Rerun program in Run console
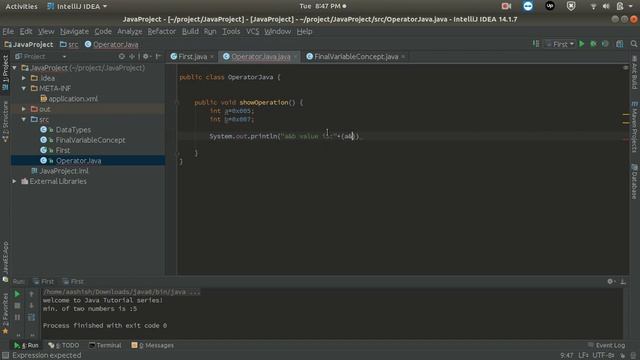 (17, 294)
